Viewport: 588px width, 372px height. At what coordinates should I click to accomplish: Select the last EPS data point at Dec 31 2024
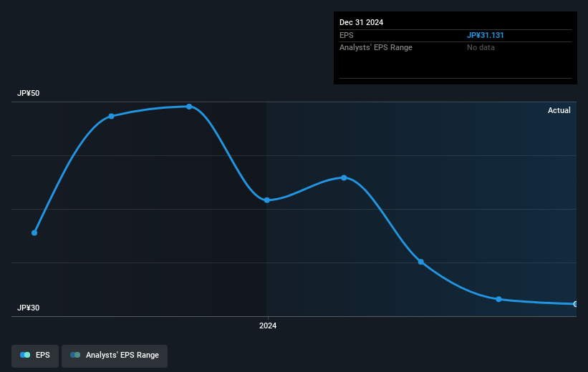[x=576, y=304]
